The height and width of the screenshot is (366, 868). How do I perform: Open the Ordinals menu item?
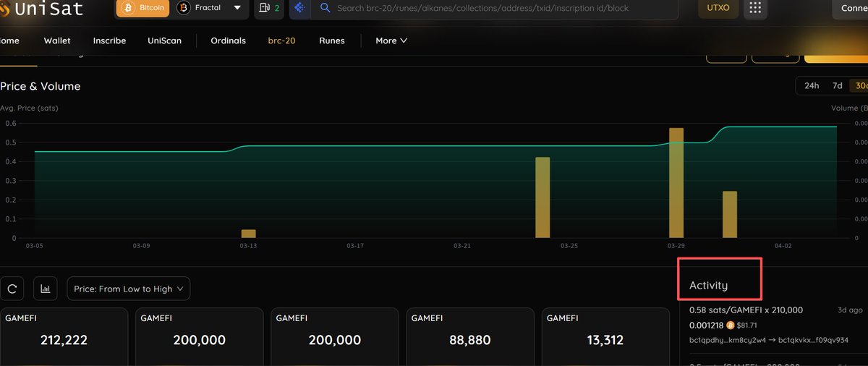tap(228, 41)
